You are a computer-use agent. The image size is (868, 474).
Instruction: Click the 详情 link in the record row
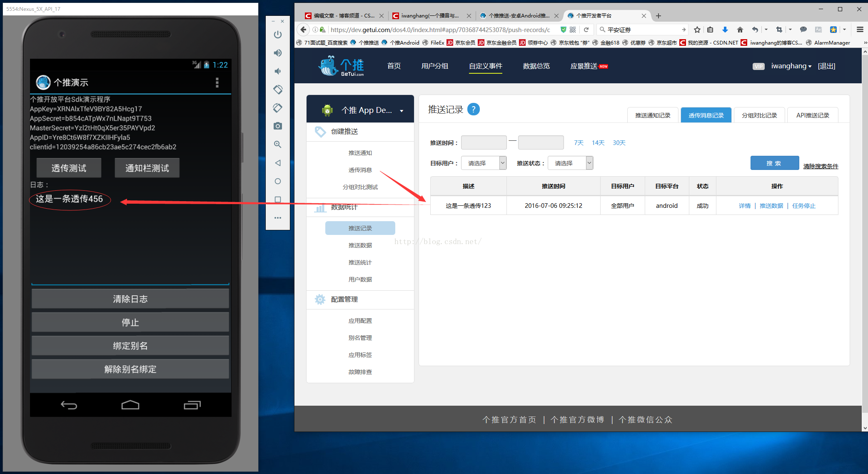pos(744,206)
